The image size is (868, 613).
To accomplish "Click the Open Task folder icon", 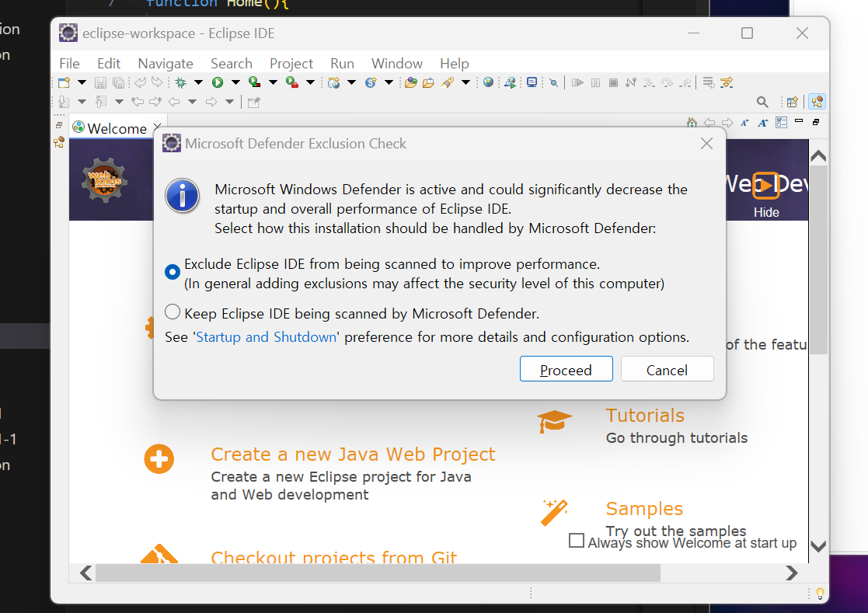I will (x=428, y=83).
